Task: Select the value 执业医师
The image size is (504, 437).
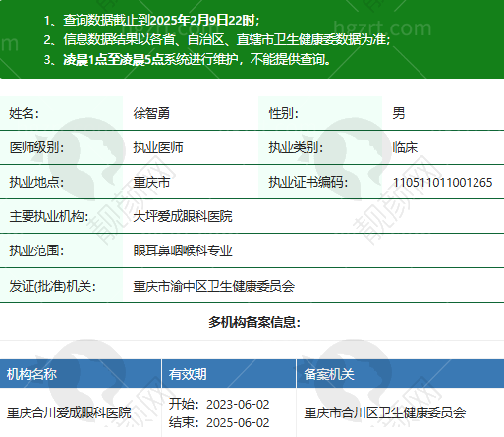Action: click(x=158, y=147)
